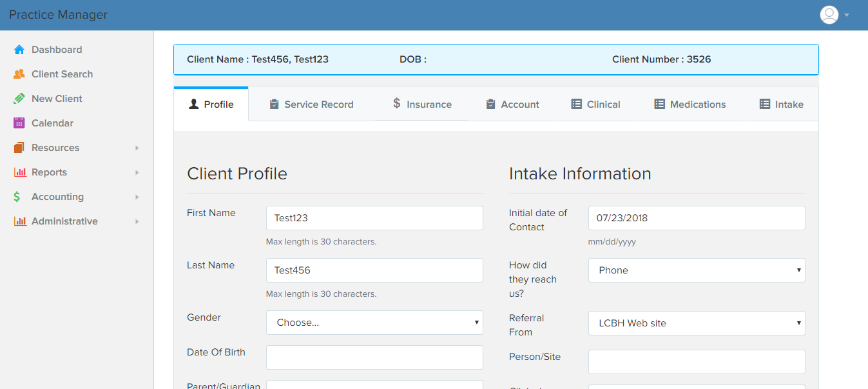Click the Date Of Birth input field

coord(374,357)
